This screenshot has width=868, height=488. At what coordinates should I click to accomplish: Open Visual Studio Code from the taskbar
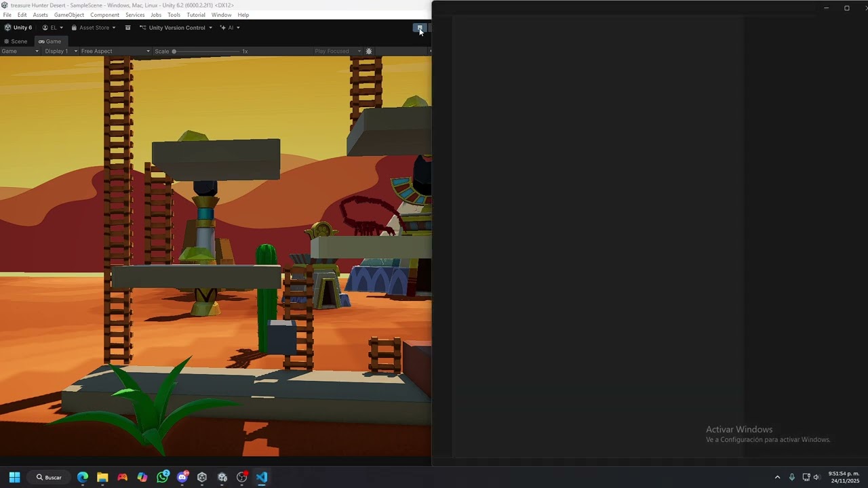click(x=262, y=477)
